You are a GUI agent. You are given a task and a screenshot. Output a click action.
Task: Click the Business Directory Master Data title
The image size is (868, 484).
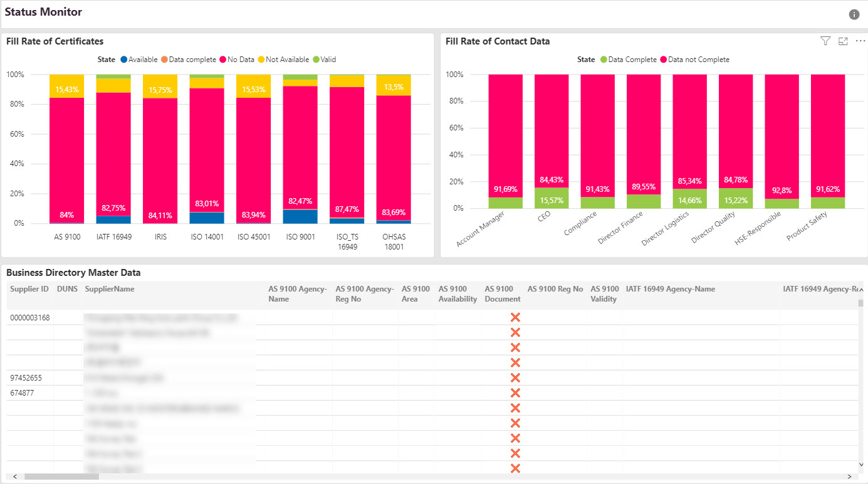point(73,273)
